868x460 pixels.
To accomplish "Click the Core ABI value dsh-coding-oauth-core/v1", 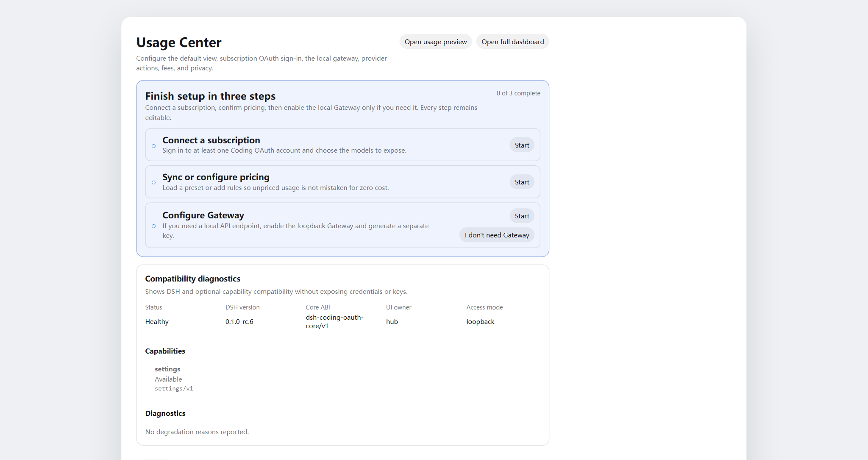I will pyautogui.click(x=334, y=321).
